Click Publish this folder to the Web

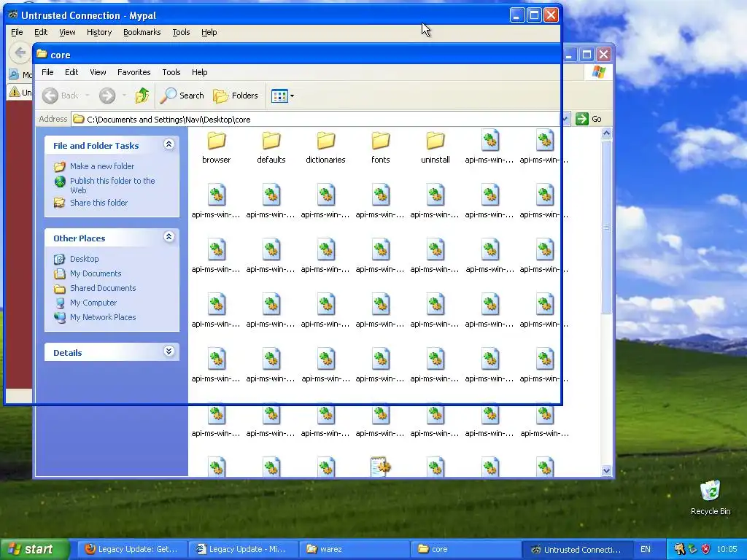click(112, 185)
